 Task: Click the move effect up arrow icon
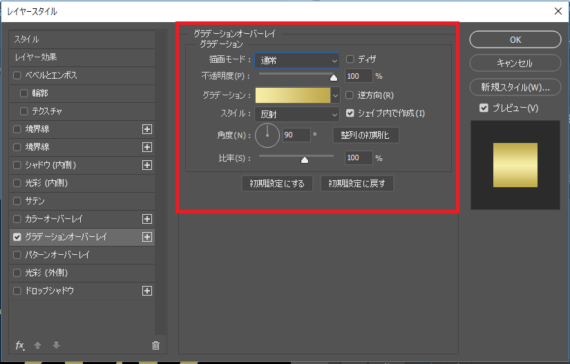37,345
